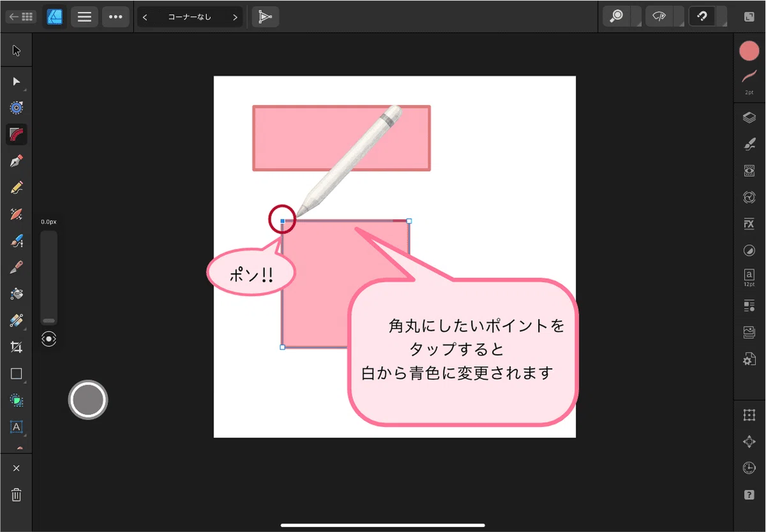Go to previous corner type arrow
The height and width of the screenshot is (532, 766).
pyautogui.click(x=145, y=17)
